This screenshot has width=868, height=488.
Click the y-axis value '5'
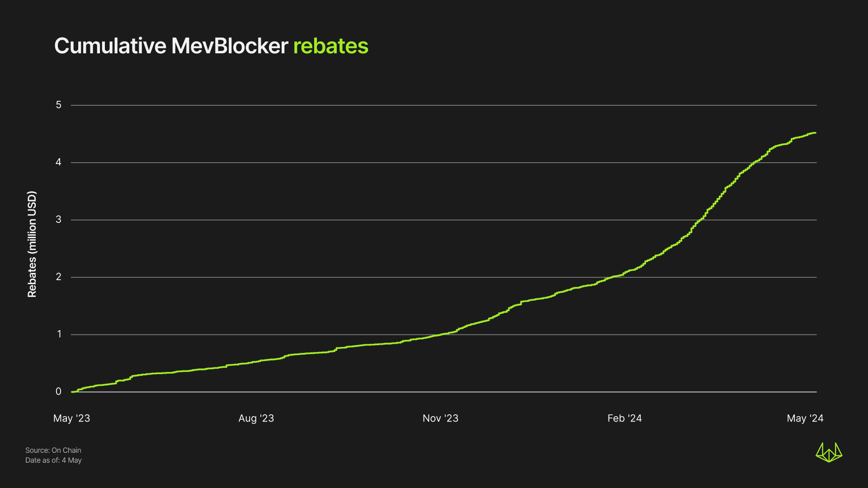click(x=58, y=105)
